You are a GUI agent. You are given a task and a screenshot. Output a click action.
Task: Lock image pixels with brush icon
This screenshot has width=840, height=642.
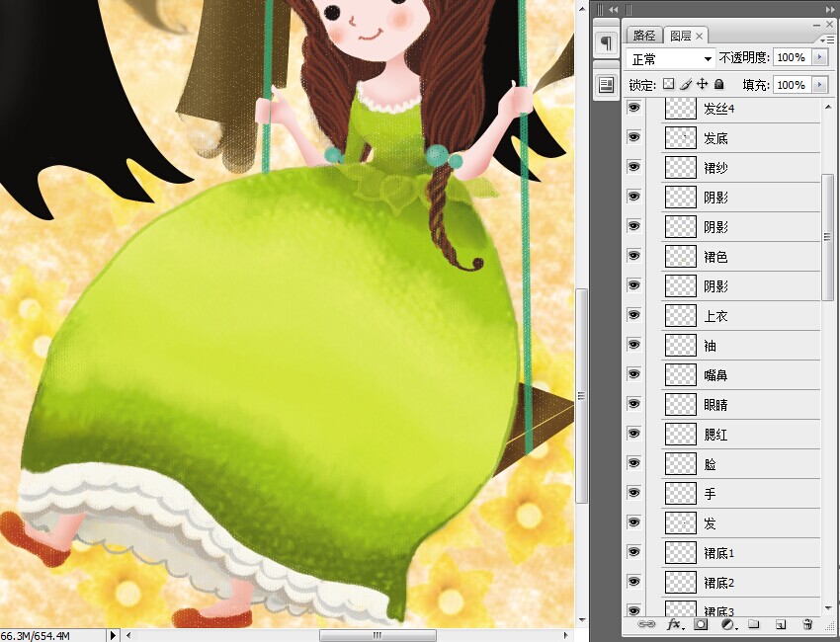685,84
